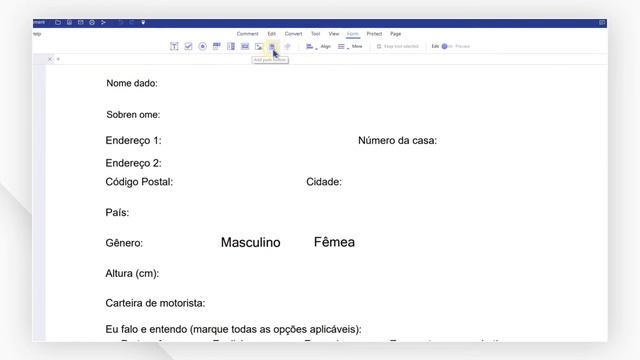Click the 'Nome dado:' label
Image resolution: width=640 pixels, height=360 pixels.
132,83
